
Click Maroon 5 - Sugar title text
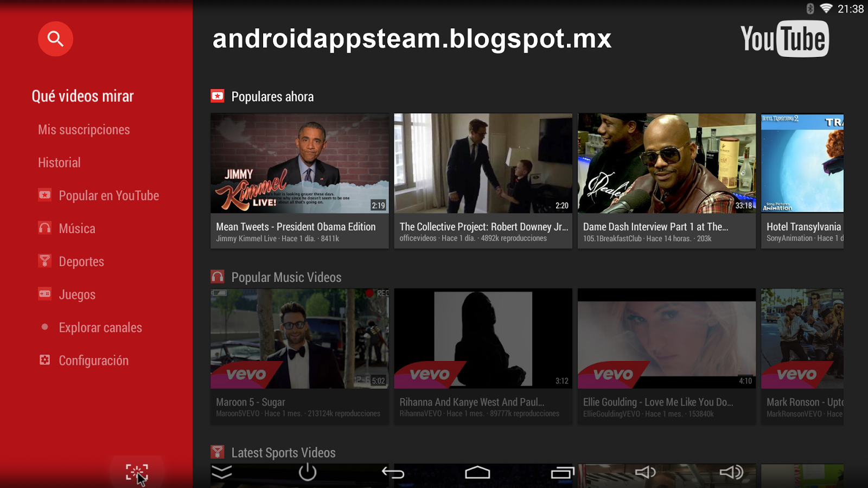click(251, 402)
